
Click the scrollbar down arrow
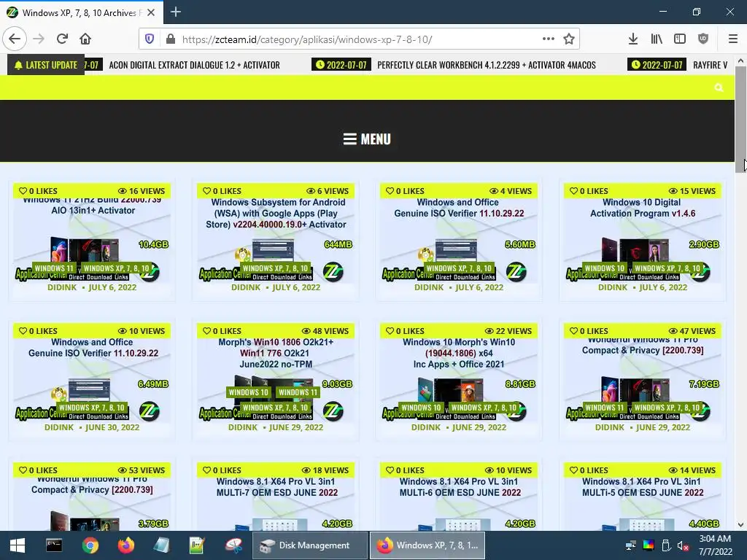[740, 525]
